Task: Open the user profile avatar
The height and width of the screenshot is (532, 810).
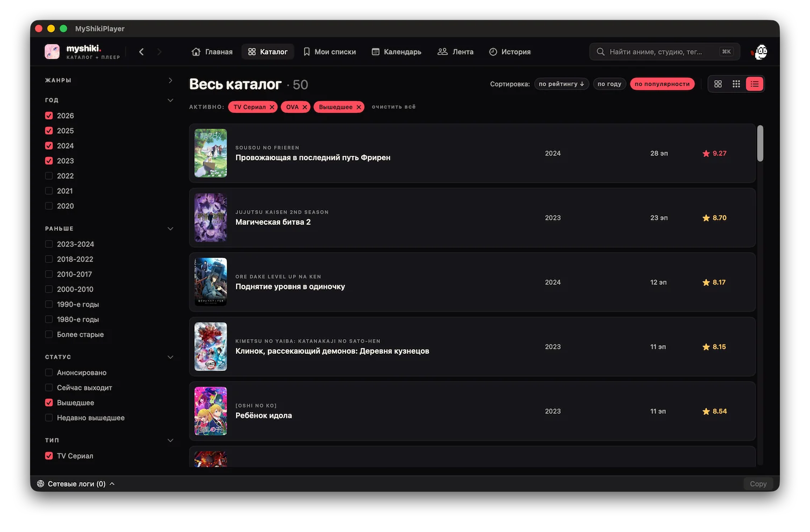Action: tap(761, 52)
